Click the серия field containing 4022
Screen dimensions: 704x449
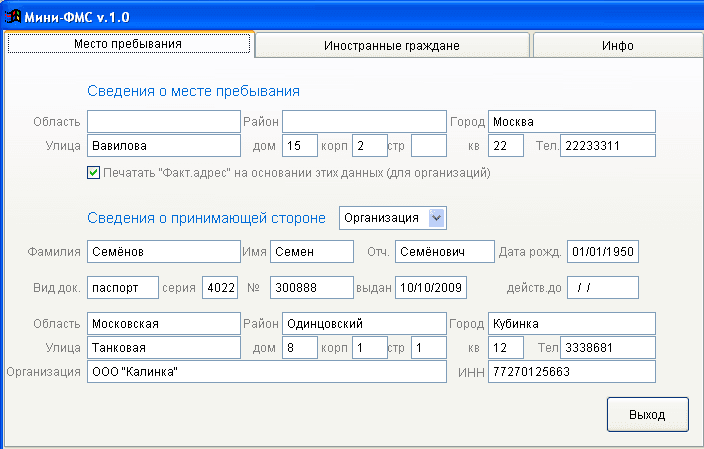click(x=220, y=287)
